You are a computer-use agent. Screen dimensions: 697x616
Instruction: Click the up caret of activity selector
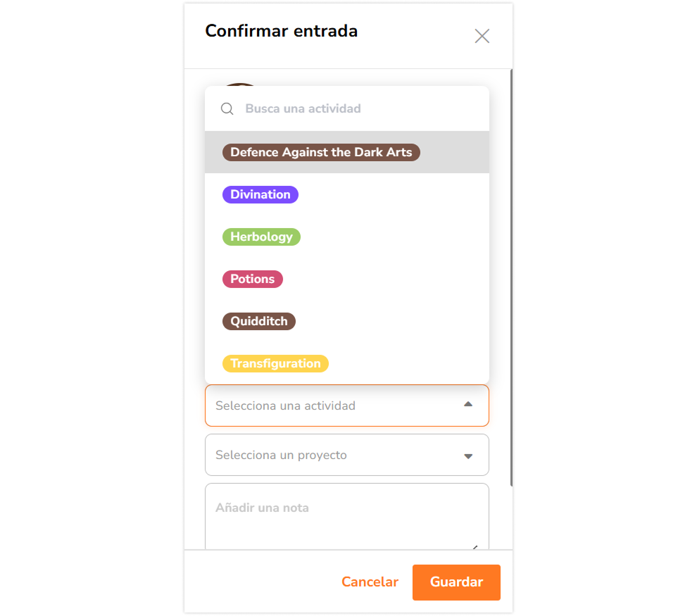pyautogui.click(x=468, y=405)
